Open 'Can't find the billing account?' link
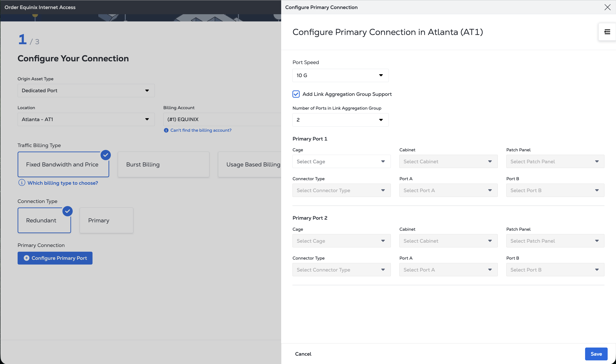The image size is (616, 364). pos(201,130)
